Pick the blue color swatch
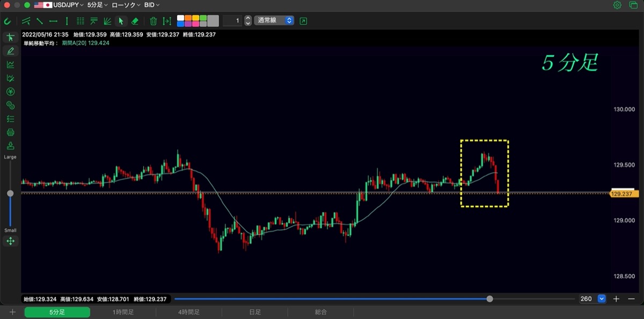 (180, 24)
